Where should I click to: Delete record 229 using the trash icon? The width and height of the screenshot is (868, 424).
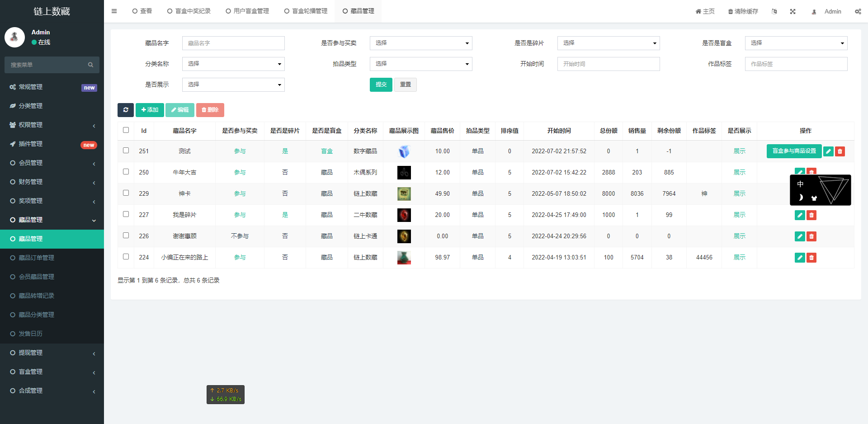pos(811,193)
